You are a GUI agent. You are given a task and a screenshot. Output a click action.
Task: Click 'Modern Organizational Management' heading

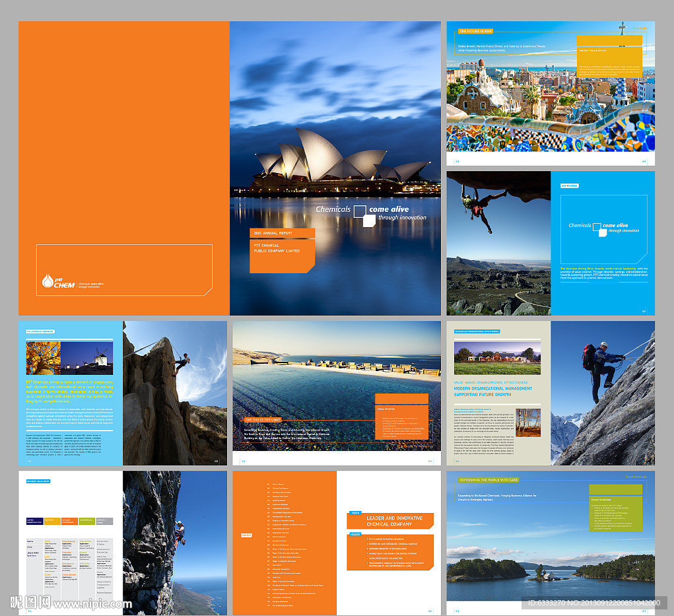(492, 392)
